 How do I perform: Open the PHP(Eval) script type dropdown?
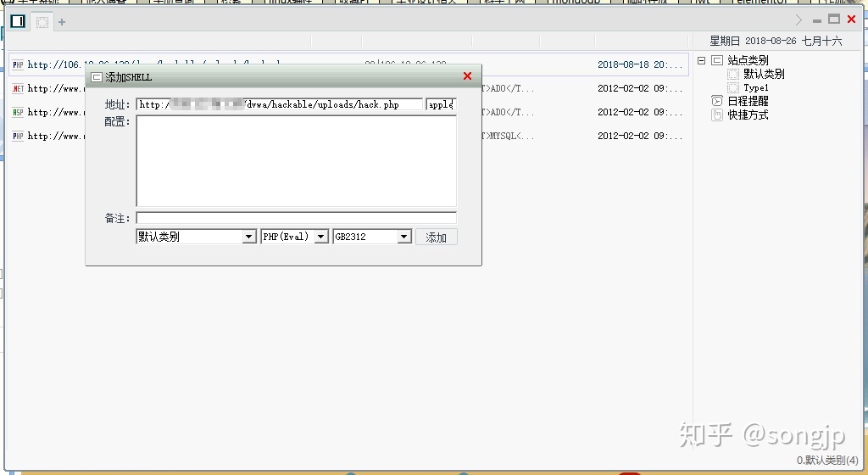point(321,237)
